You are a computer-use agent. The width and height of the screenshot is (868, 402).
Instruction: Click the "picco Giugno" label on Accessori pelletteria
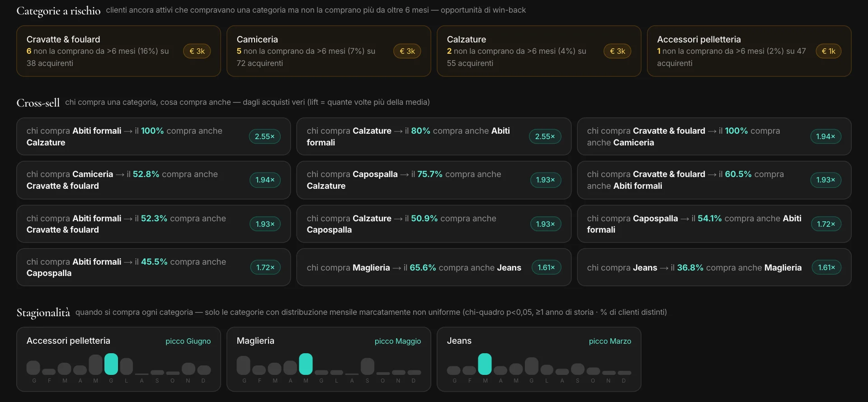point(188,341)
